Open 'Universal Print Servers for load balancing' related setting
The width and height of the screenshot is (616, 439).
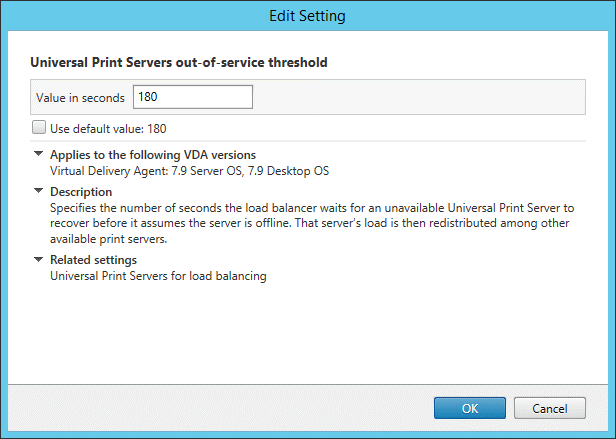(158, 276)
